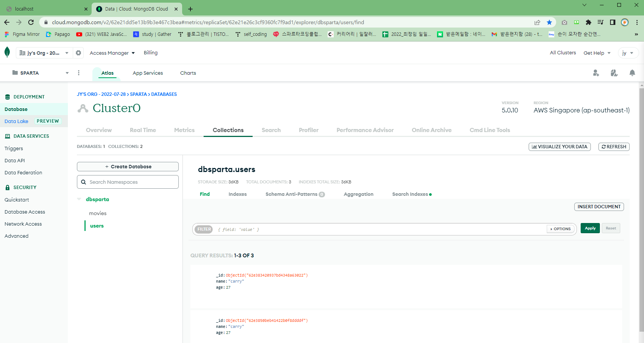This screenshot has height=343, width=644.
Task: Open jy user account dropdown
Action: click(x=628, y=53)
